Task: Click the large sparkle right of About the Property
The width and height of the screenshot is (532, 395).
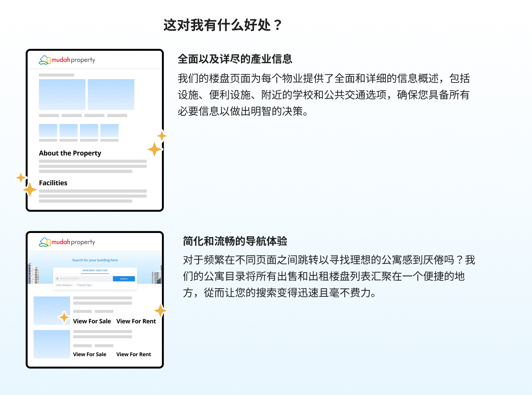Action: [x=154, y=149]
